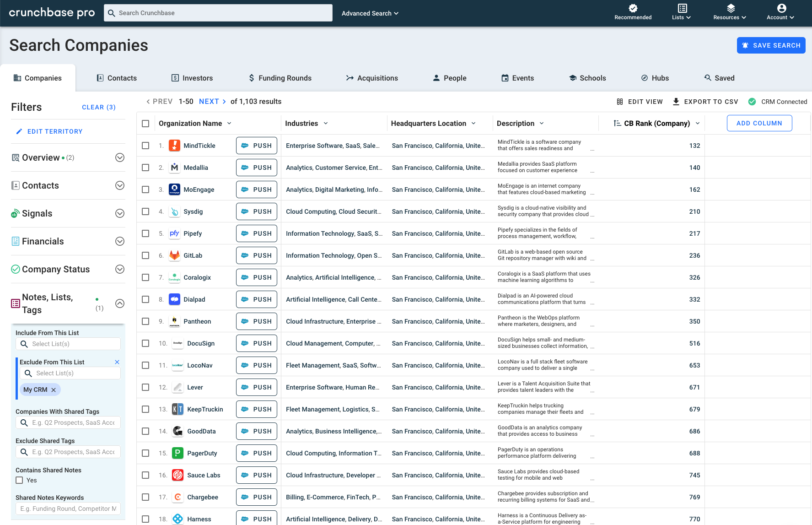Click the Recommended icon in the header

[633, 8]
